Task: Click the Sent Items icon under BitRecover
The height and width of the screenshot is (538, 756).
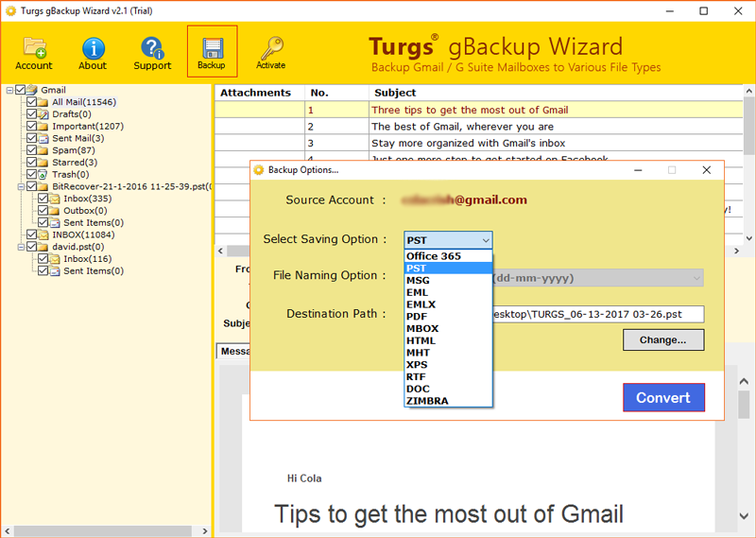Action: coord(55,222)
